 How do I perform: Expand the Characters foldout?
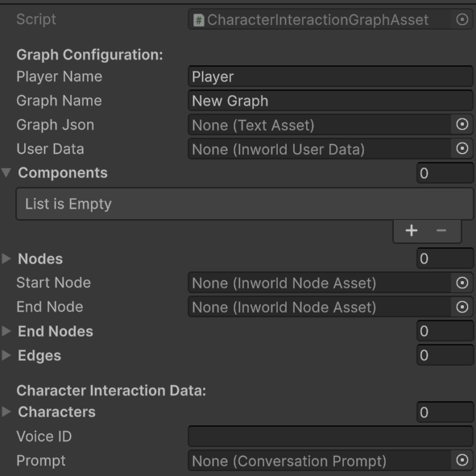(6, 412)
